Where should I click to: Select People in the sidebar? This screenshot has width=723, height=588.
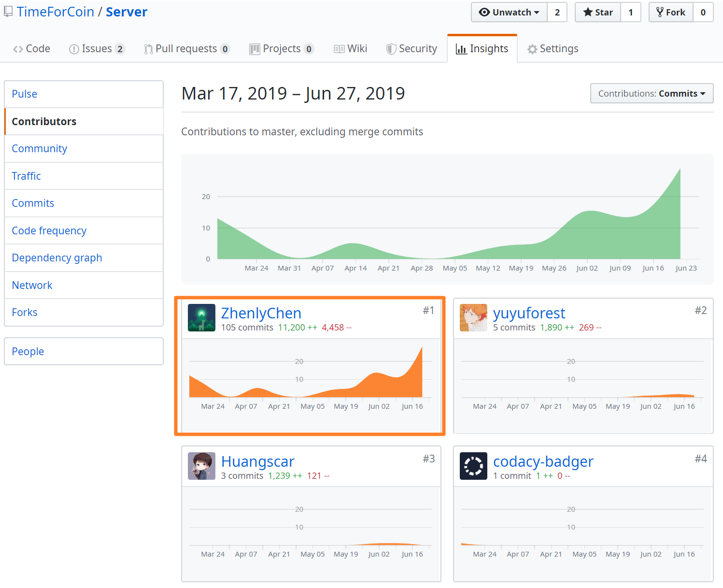[x=84, y=351]
